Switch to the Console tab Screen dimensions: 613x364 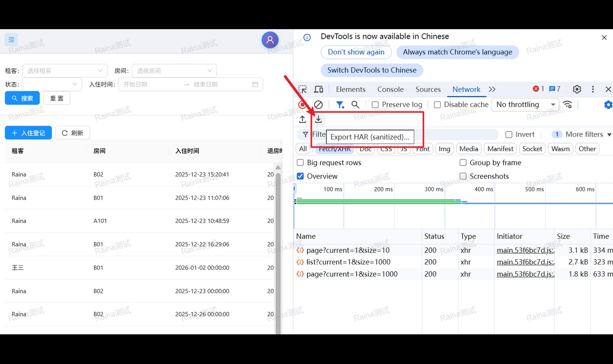click(390, 89)
